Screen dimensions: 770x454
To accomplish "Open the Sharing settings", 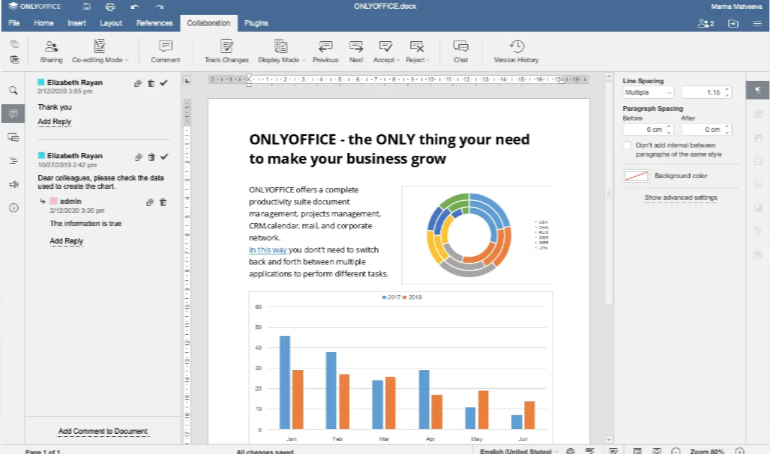I will [51, 52].
